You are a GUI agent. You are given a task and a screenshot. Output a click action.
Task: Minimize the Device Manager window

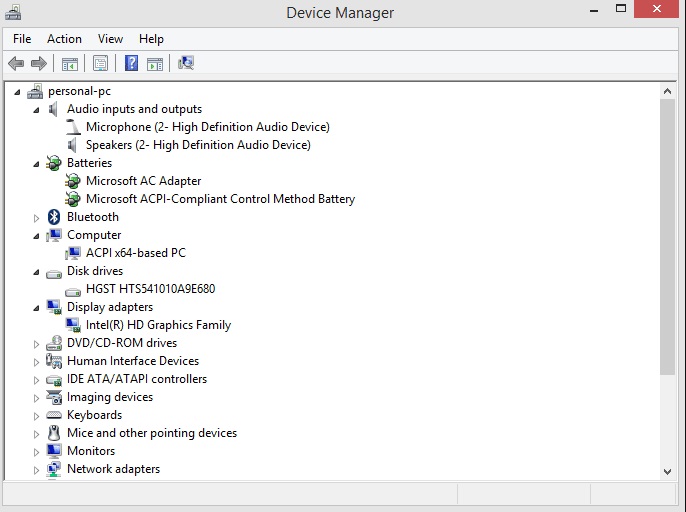(594, 10)
